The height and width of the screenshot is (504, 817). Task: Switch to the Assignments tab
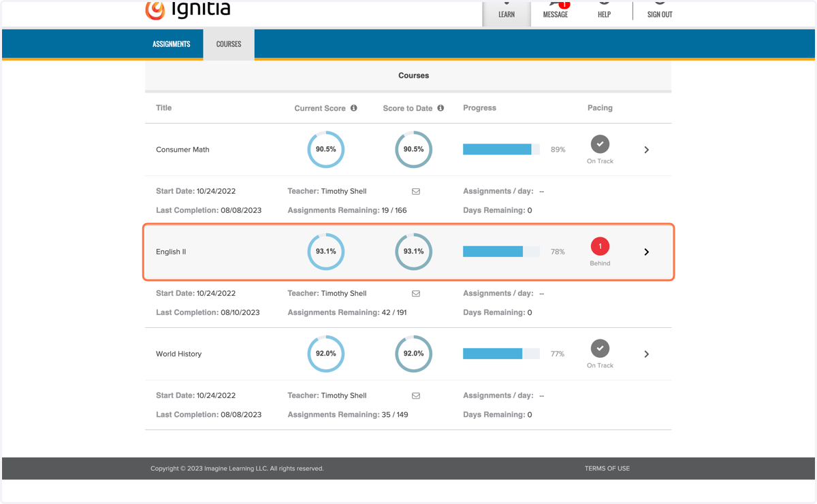pos(172,44)
